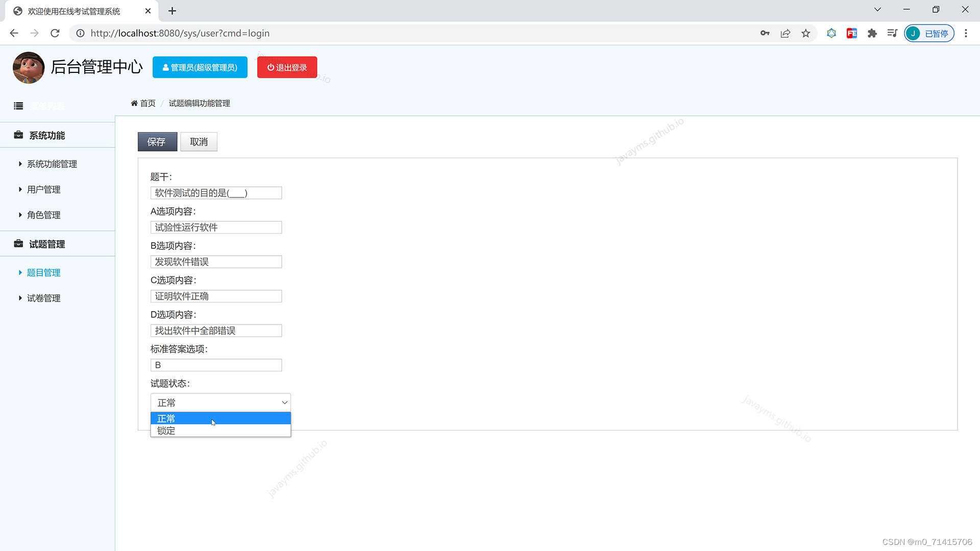
Task: Select the 试卷管理 menu item
Action: 43,298
